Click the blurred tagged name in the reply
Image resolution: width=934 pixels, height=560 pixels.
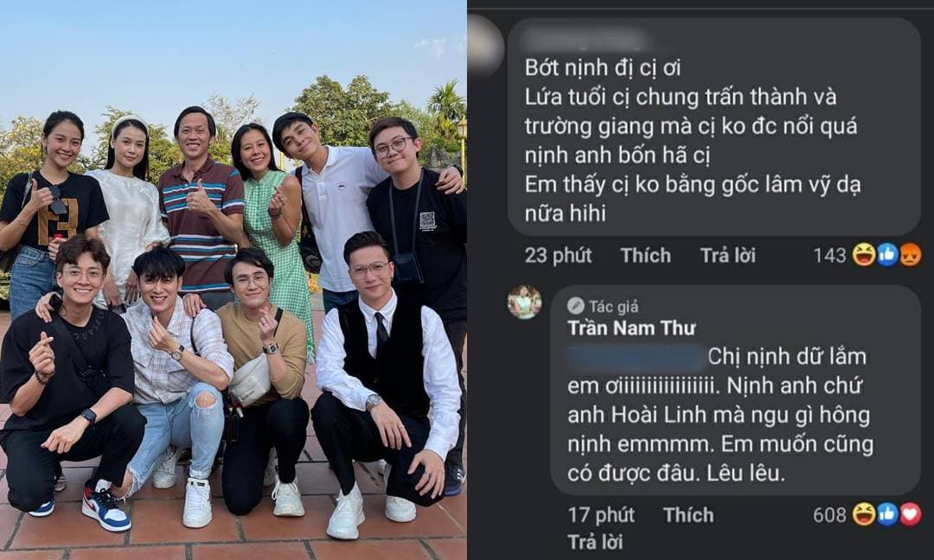coord(635,357)
